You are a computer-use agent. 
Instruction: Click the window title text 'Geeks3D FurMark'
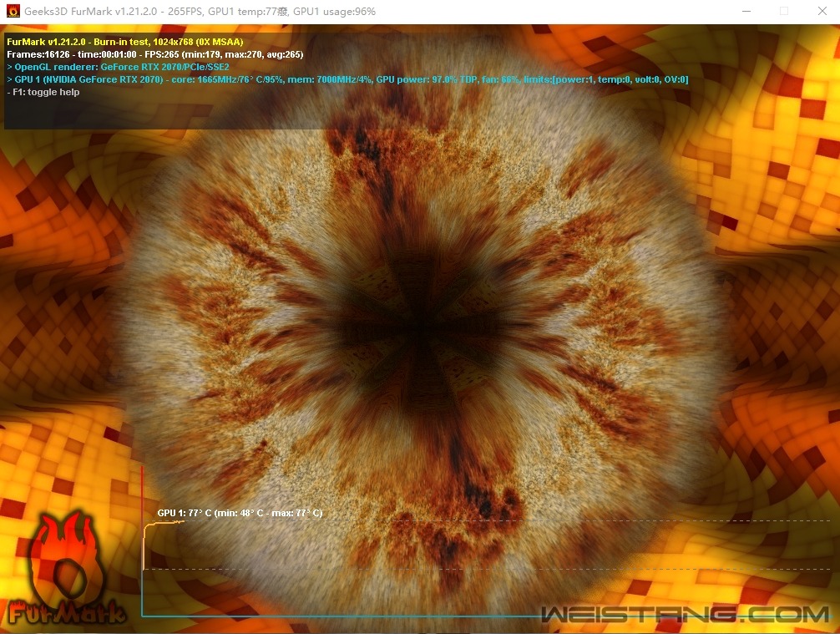200,11
